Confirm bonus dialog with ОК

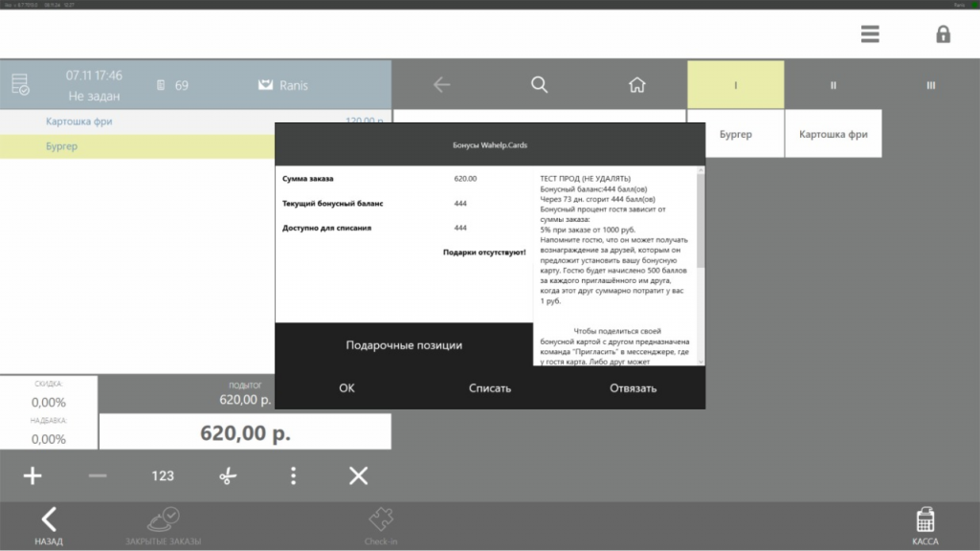tap(346, 388)
